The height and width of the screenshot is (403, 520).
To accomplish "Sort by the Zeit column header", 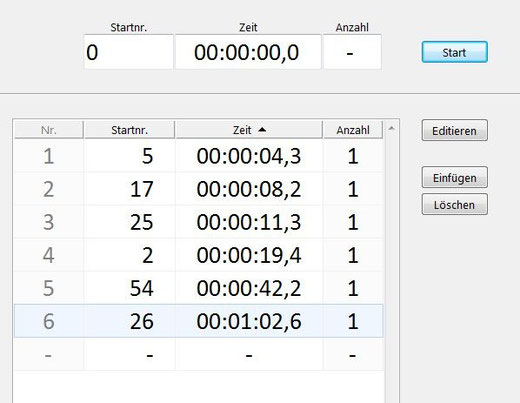I will point(249,130).
